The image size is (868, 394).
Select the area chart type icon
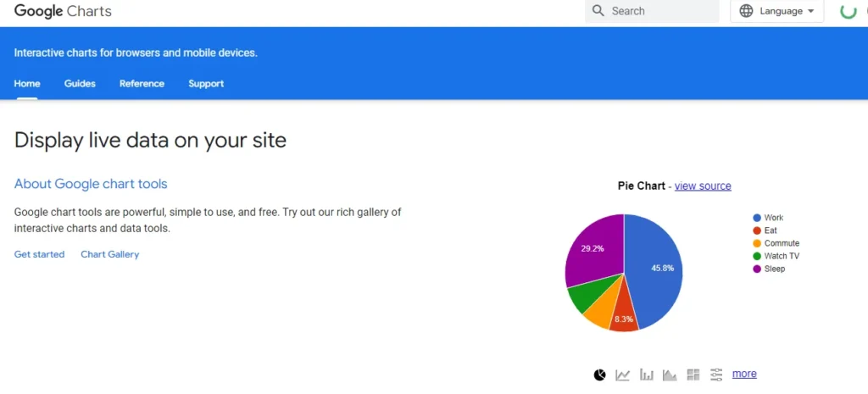pyautogui.click(x=670, y=375)
